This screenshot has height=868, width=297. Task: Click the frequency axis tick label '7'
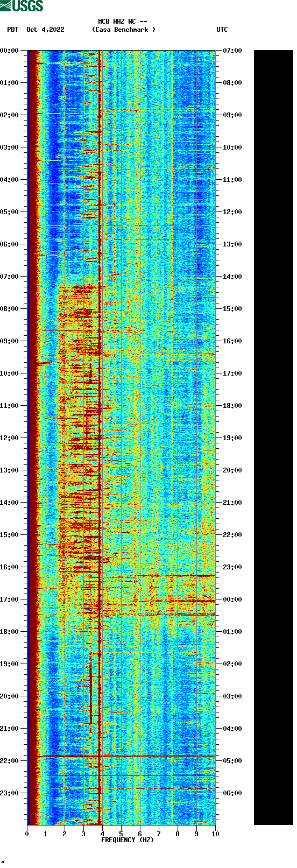[159, 834]
